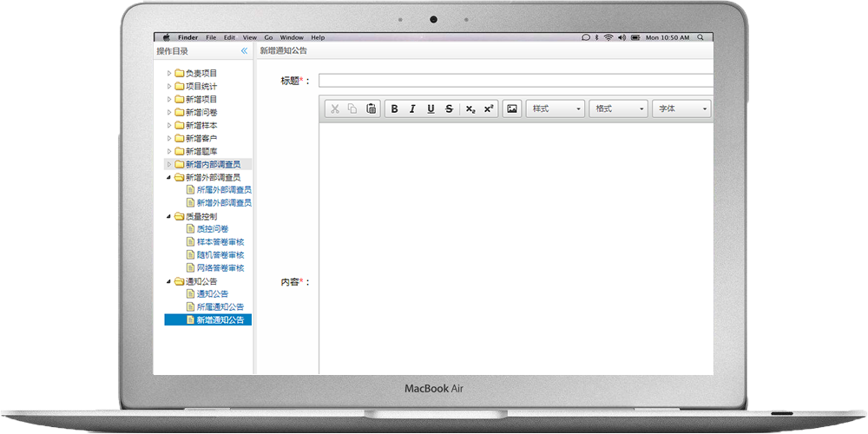The height and width of the screenshot is (434, 868).
Task: Expand the 负责项目 folder arrow
Action: [x=169, y=74]
